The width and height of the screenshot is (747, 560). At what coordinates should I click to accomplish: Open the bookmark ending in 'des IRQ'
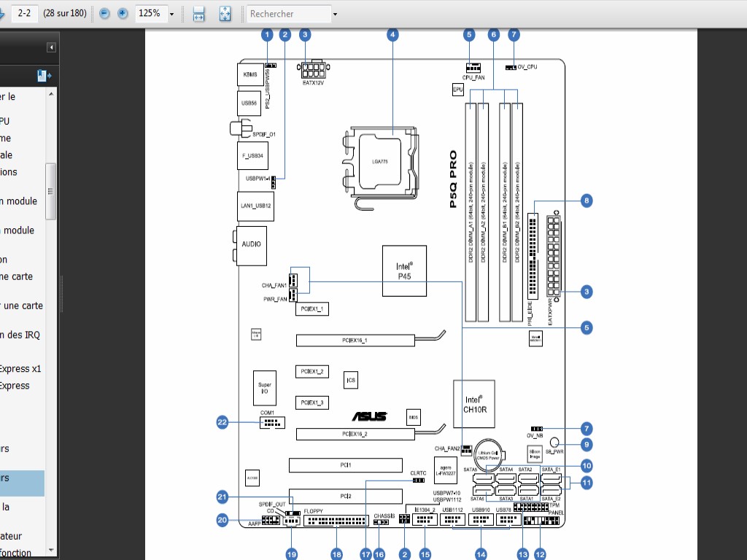20,335
